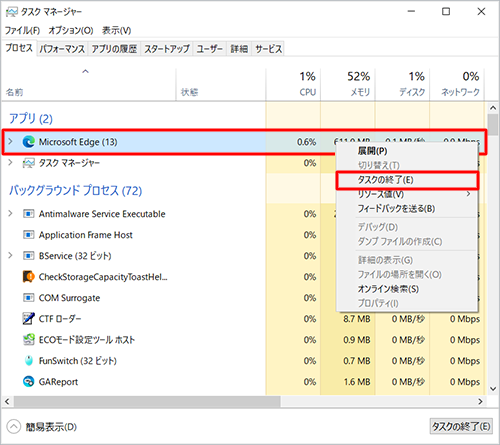Screen dimensions: 500x445
Task: Click the Application Frame Host icon
Action: pos(28,235)
